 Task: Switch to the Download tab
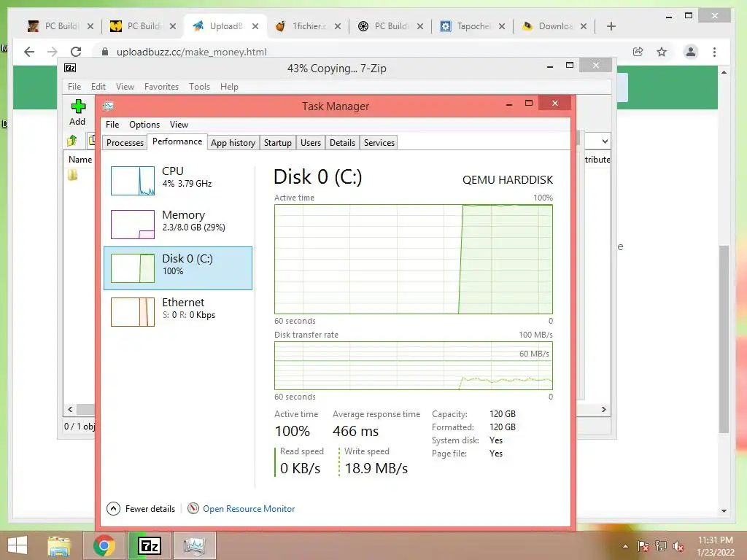pyautogui.click(x=554, y=26)
